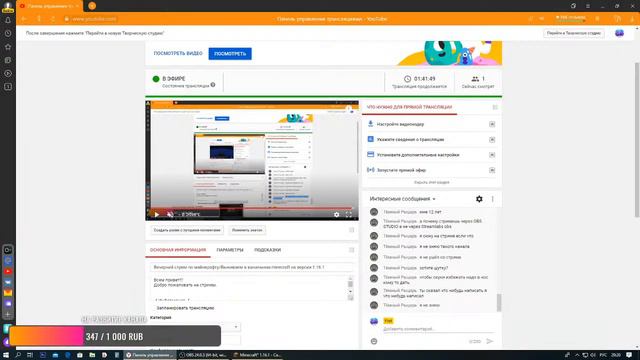
Task: Open 'Интересные сообщения' chat filter dropdown
Action: (x=402, y=199)
